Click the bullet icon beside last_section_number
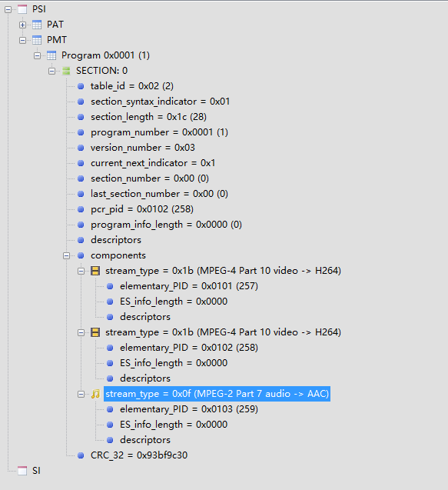The height and width of the screenshot is (490, 448). tap(81, 194)
